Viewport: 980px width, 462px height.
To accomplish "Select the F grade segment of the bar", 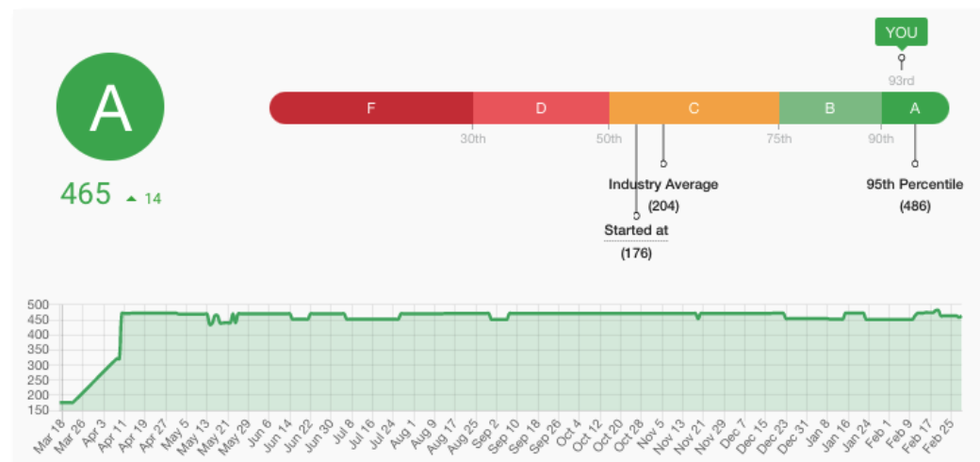I will (371, 107).
